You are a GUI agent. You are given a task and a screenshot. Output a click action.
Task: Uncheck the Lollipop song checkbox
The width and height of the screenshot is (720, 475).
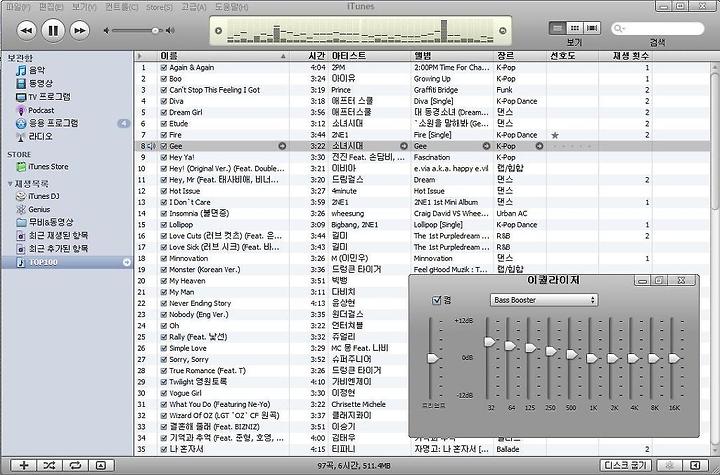(x=163, y=225)
